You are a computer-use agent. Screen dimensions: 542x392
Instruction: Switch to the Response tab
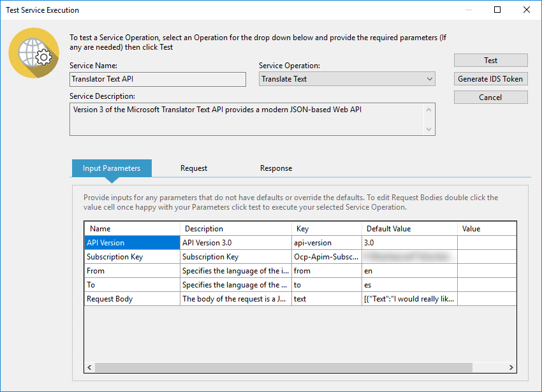coord(276,168)
